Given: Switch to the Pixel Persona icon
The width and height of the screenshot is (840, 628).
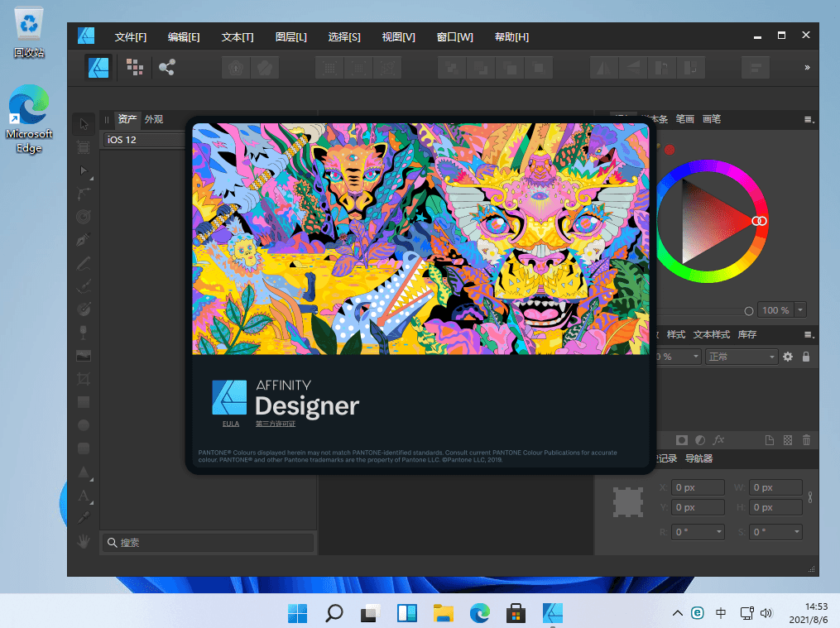Looking at the screenshot, I should click(134, 68).
